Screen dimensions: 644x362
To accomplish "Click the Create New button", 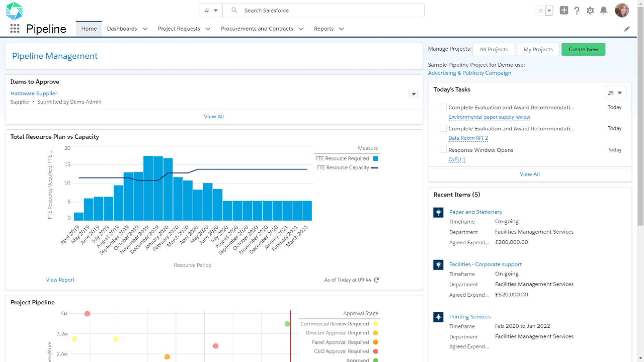I will click(x=583, y=49).
